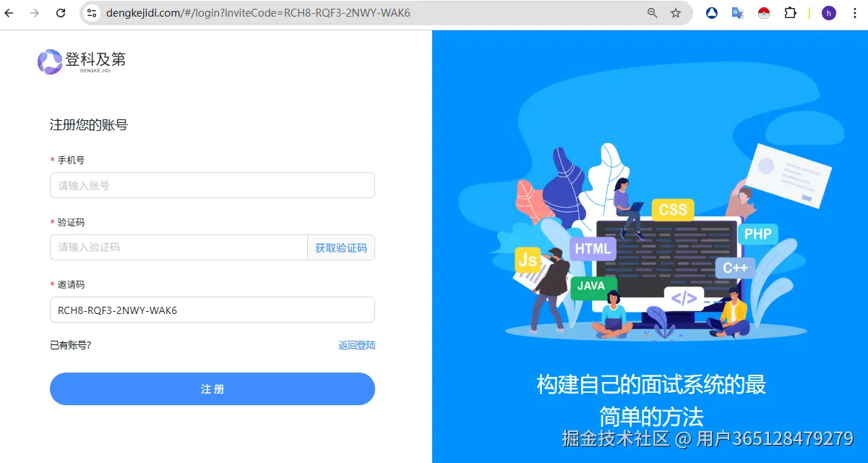Bookmark this page with the star icon

tap(676, 13)
